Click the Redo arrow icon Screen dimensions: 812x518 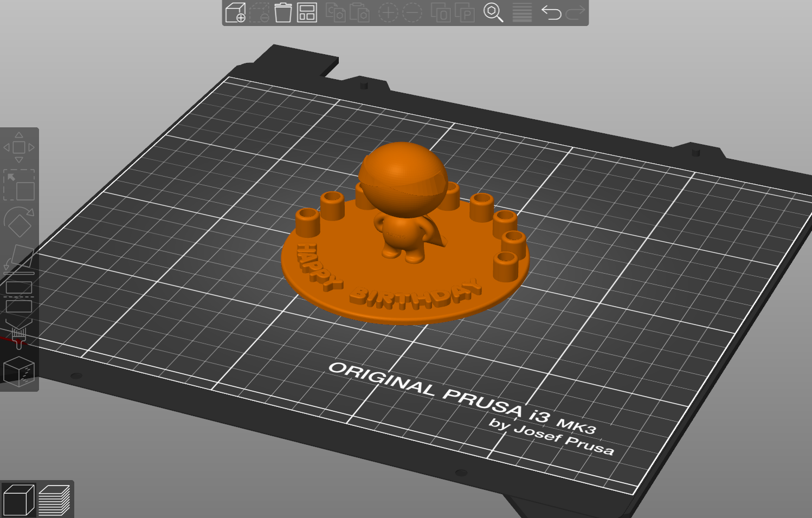[x=575, y=12]
